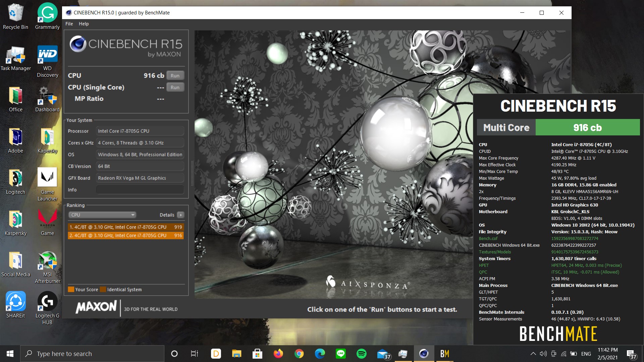This screenshot has width=644, height=362.
Task: Run the CPU multi-core test
Action: tap(175, 76)
